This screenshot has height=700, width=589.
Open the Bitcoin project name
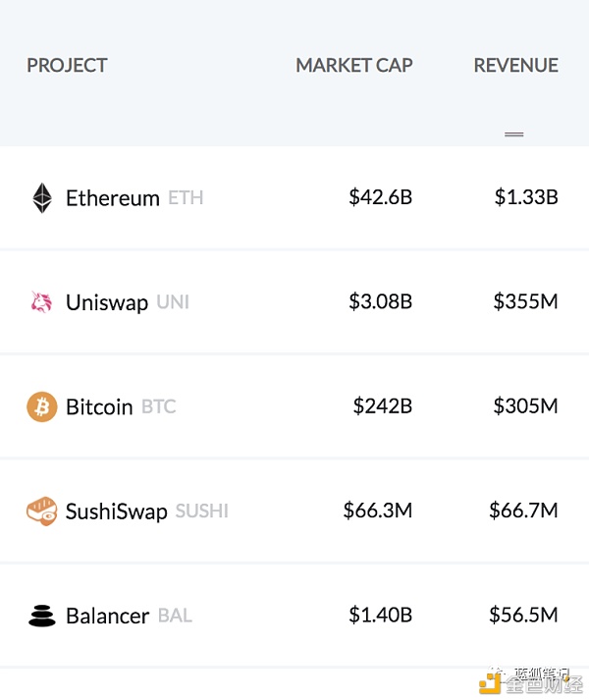[99, 407]
